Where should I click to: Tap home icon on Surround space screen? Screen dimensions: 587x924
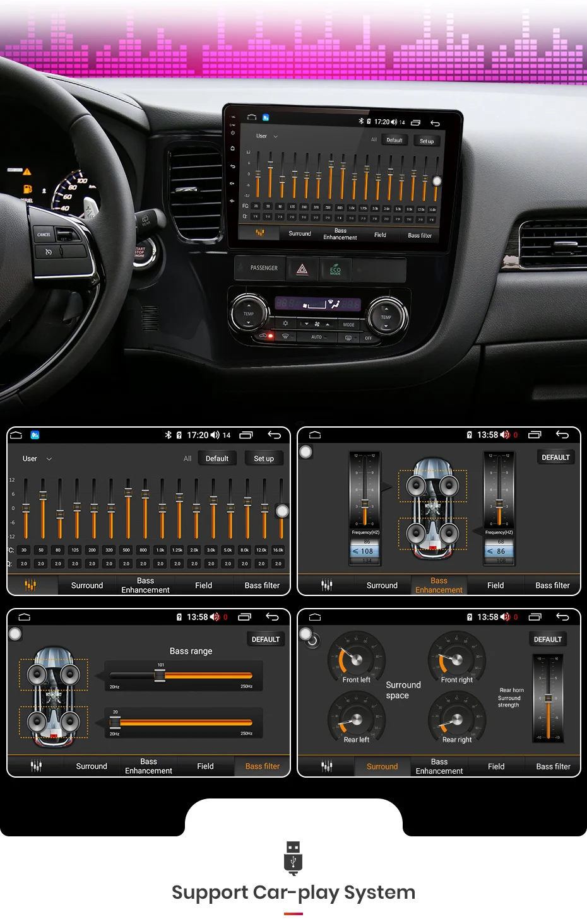(315, 617)
